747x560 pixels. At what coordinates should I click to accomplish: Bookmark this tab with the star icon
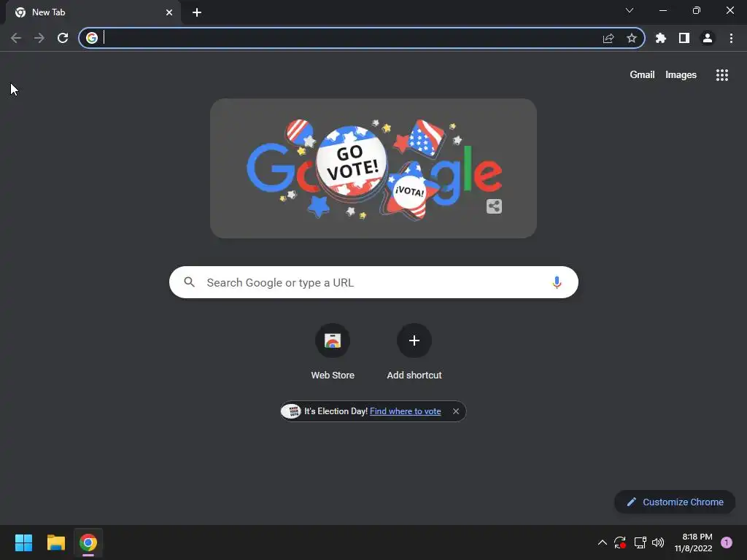coord(632,38)
